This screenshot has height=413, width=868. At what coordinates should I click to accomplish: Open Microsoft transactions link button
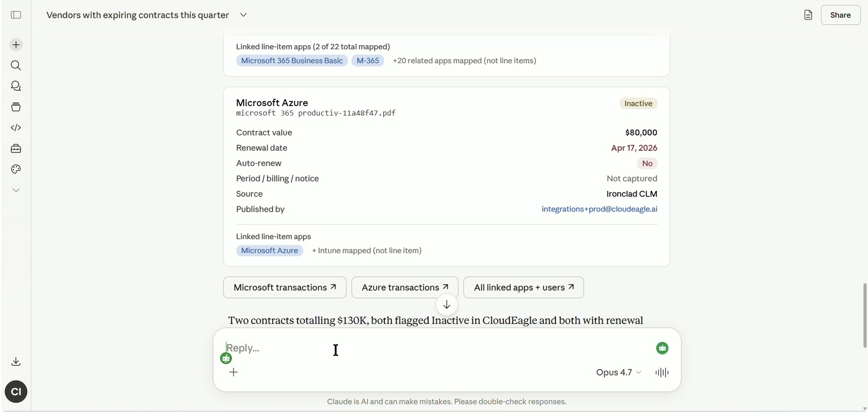point(285,287)
